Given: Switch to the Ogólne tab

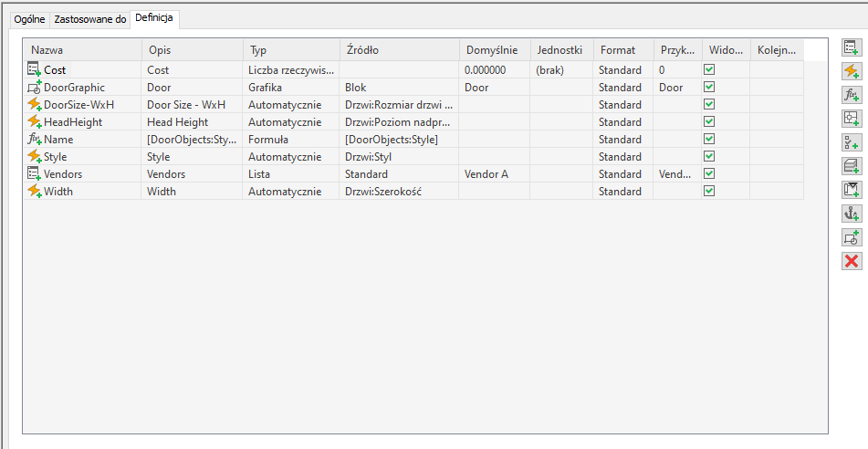Looking at the screenshot, I should [x=29, y=19].
